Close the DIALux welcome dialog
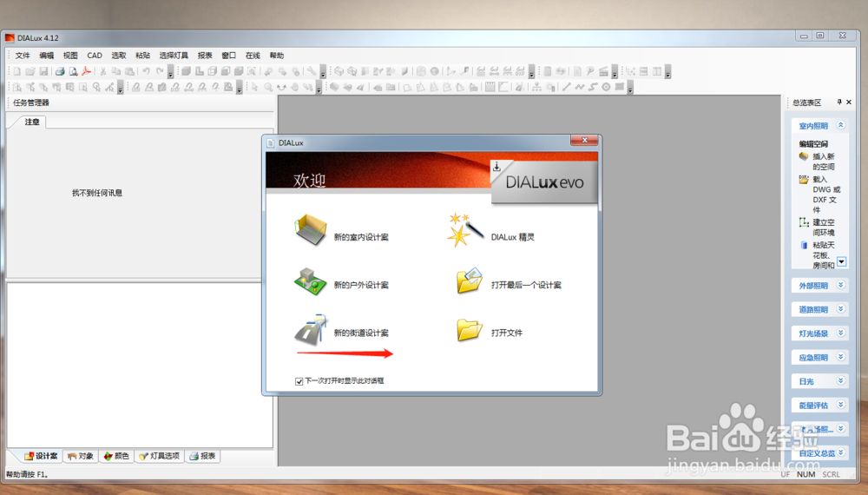 pyautogui.click(x=584, y=141)
